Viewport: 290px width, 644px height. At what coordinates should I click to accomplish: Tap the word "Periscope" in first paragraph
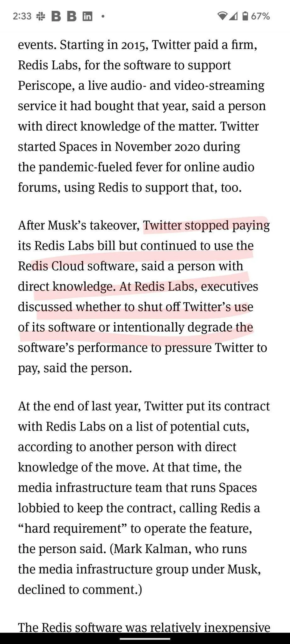[46, 86]
